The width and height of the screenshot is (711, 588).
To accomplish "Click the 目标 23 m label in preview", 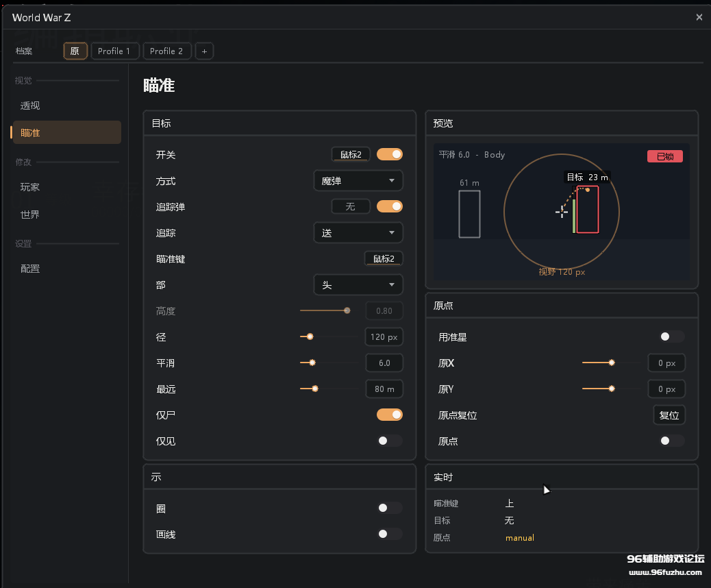I will click(587, 177).
